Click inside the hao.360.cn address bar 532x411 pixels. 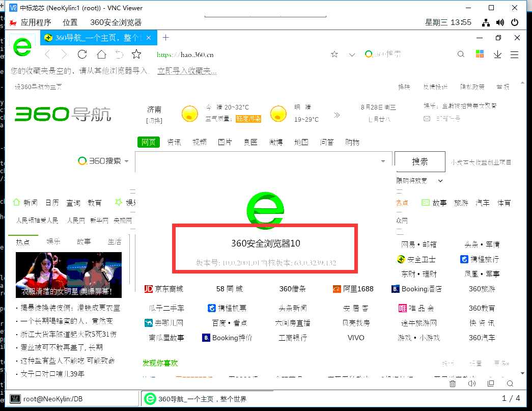pos(229,54)
